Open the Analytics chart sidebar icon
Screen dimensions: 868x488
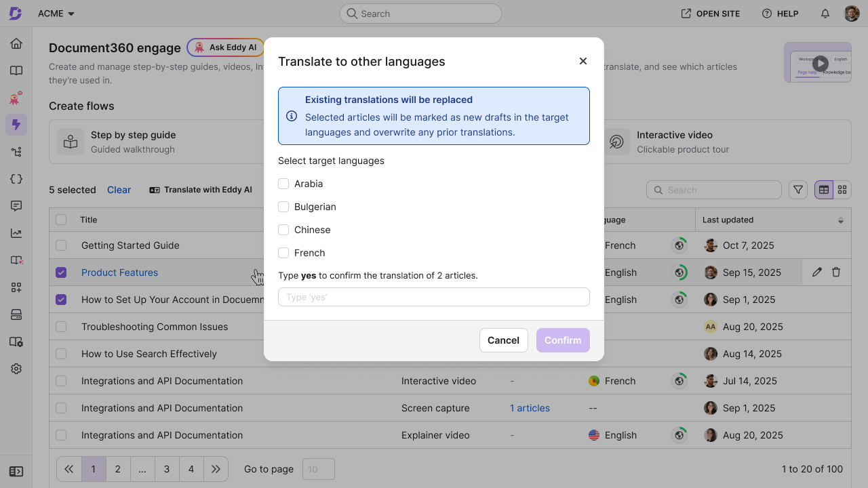[16, 233]
